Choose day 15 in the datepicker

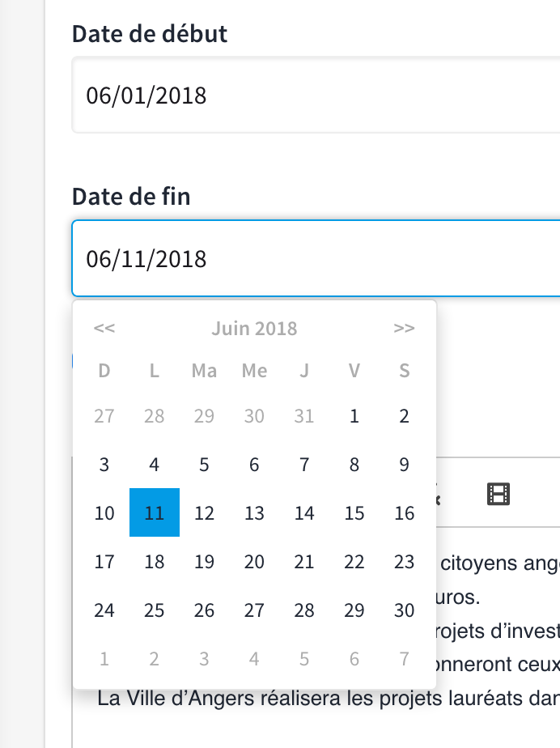pos(354,512)
